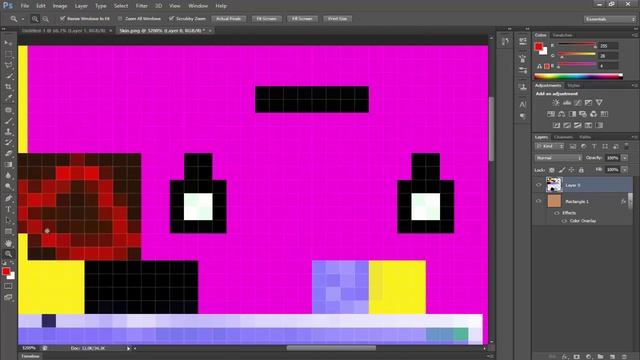
Task: Select the Lasso tool
Action: (x=8, y=65)
